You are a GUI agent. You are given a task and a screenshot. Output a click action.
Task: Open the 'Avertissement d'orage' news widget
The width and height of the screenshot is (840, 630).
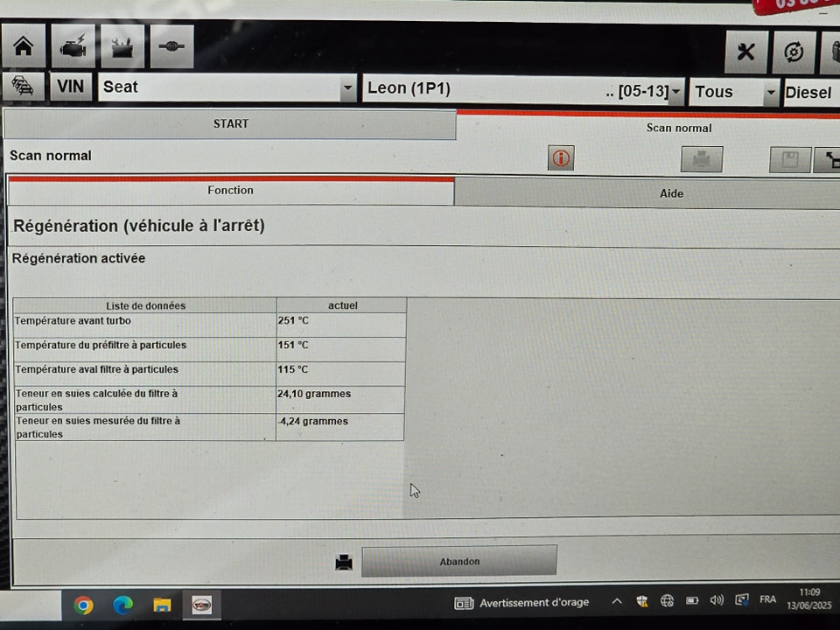pyautogui.click(x=521, y=603)
